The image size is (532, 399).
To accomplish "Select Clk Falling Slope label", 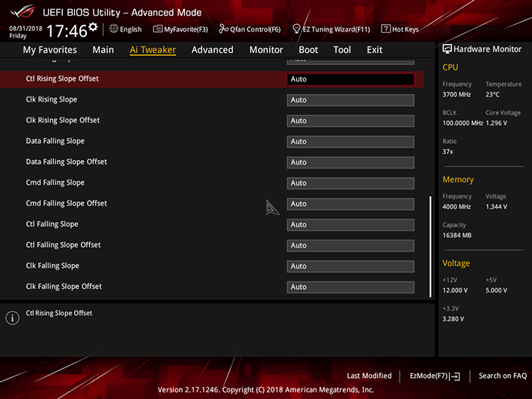I will pos(52,266).
